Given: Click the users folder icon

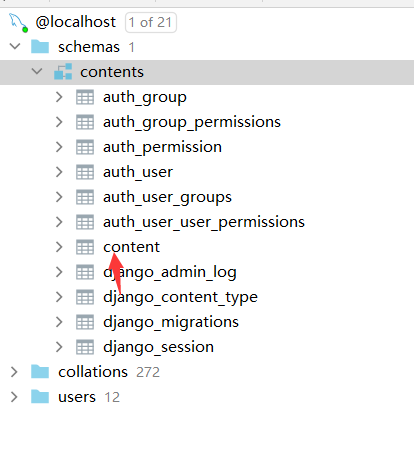Looking at the screenshot, I should coord(40,397).
